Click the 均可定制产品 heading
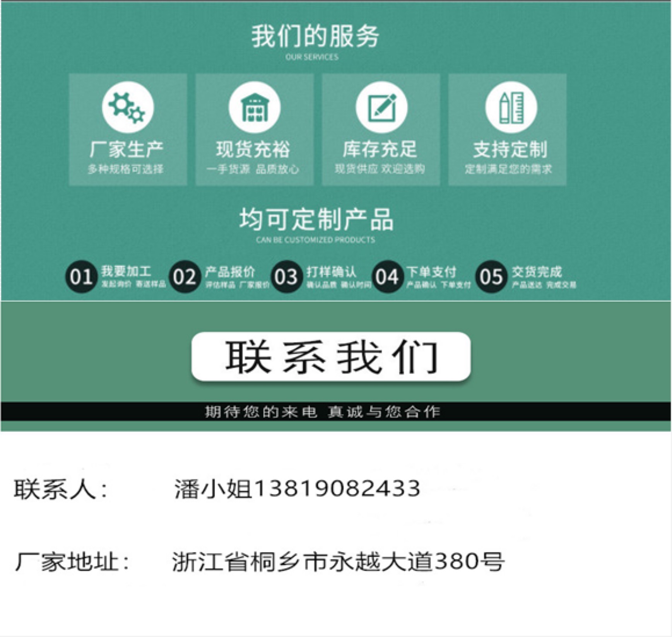Image resolution: width=672 pixels, height=637 pixels. [x=316, y=219]
